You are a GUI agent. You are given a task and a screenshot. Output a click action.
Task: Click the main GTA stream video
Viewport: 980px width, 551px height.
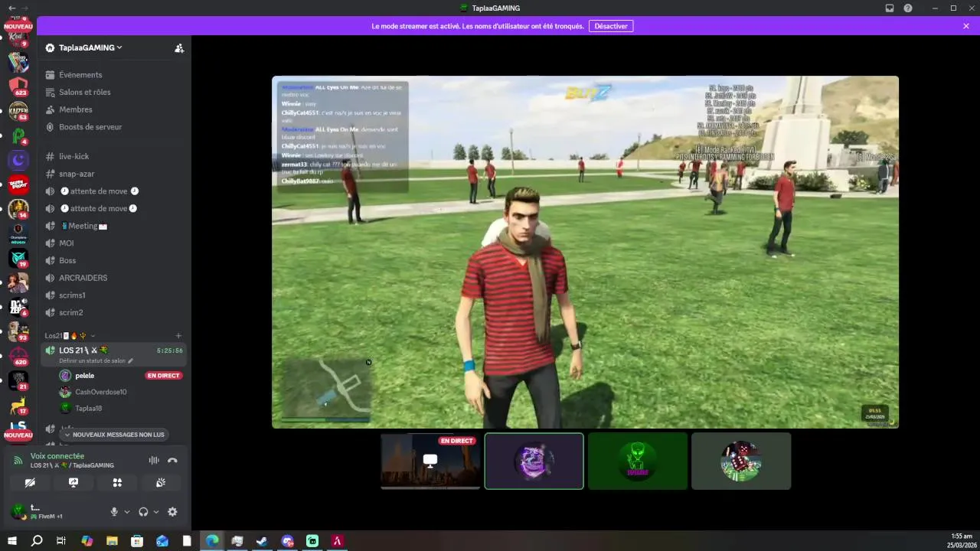(585, 252)
